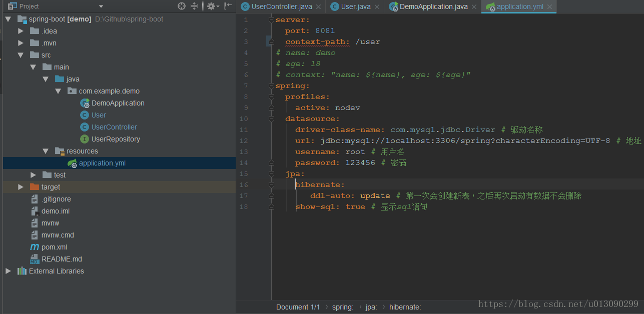This screenshot has height=314, width=644.
Task: Close the DemoApplication.java tab
Action: click(x=474, y=7)
